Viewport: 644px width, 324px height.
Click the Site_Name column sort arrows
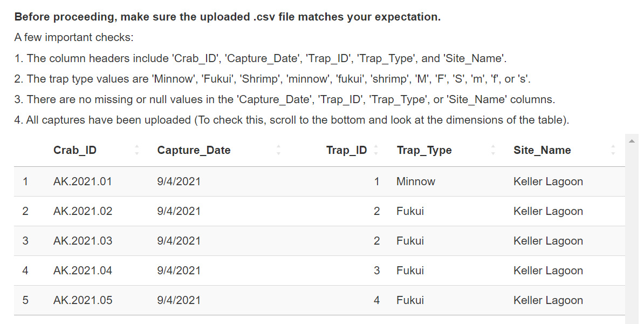pyautogui.click(x=613, y=150)
